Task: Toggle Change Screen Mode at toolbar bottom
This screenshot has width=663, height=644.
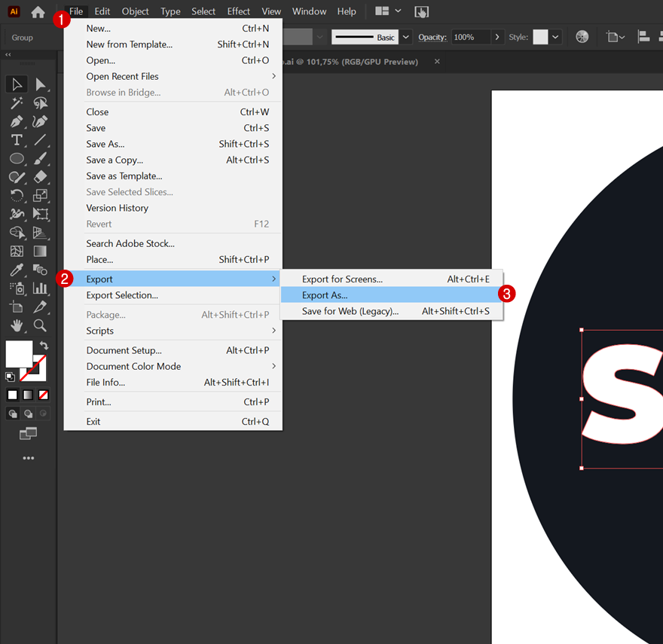Action: (x=29, y=432)
